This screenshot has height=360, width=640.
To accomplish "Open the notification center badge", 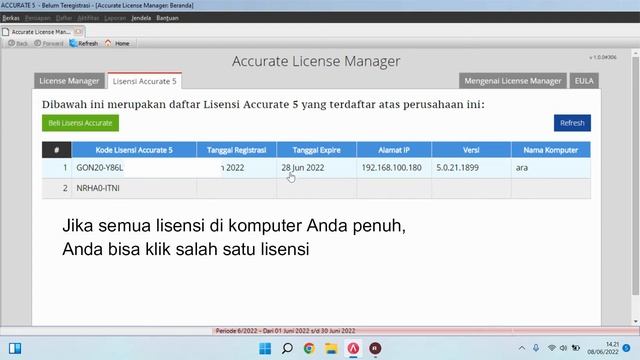I will pyautogui.click(x=627, y=348).
